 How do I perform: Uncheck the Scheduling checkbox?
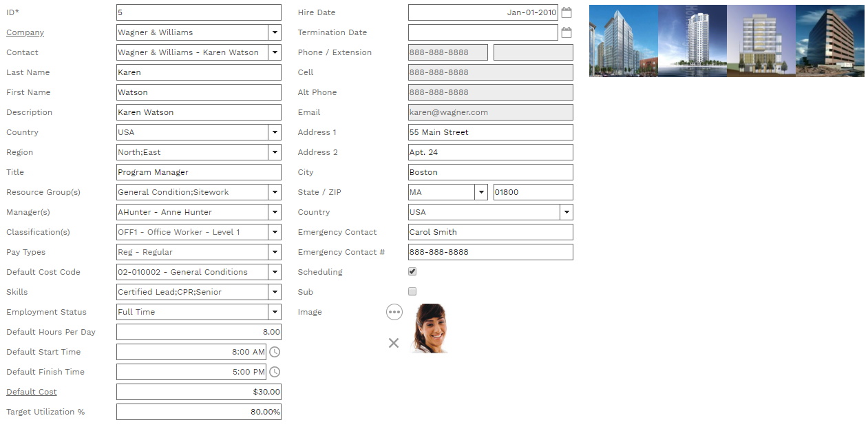(x=412, y=271)
